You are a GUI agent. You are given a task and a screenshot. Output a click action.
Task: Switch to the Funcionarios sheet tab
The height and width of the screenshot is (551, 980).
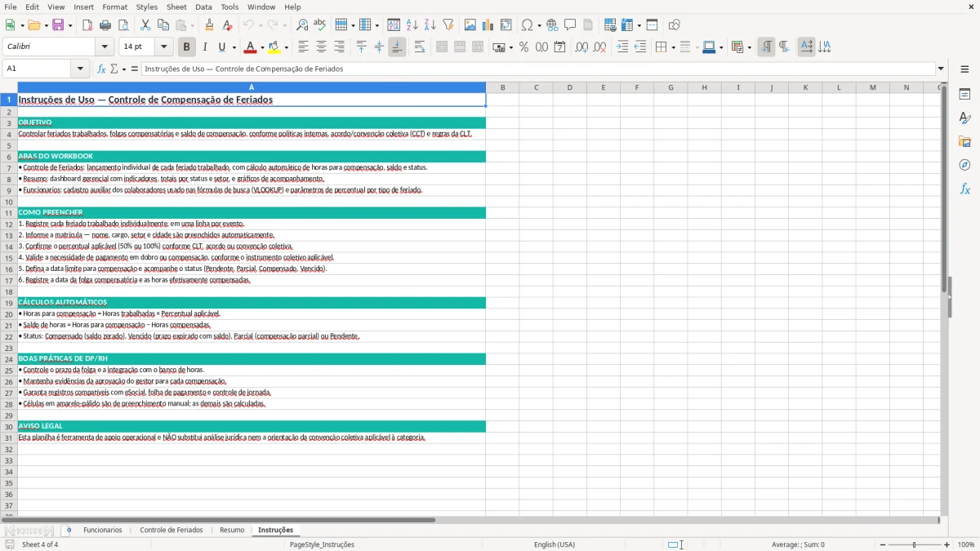[103, 531]
